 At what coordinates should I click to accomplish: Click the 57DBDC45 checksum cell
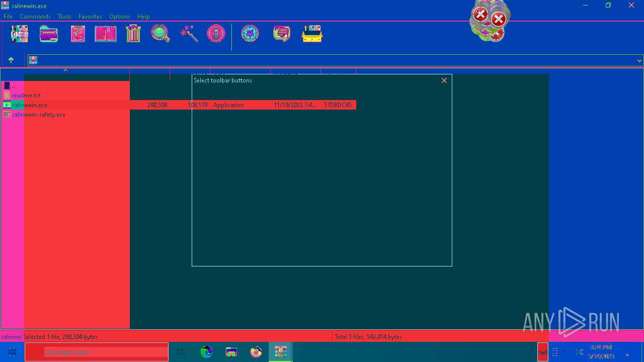338,105
